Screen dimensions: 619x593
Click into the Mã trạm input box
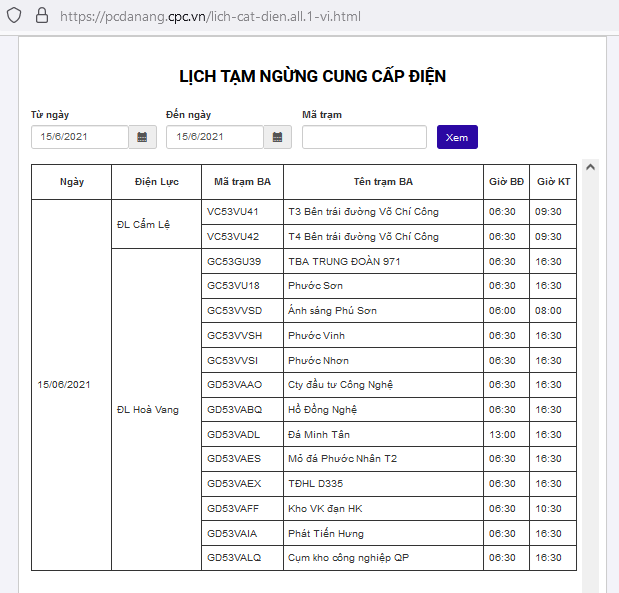pos(364,137)
